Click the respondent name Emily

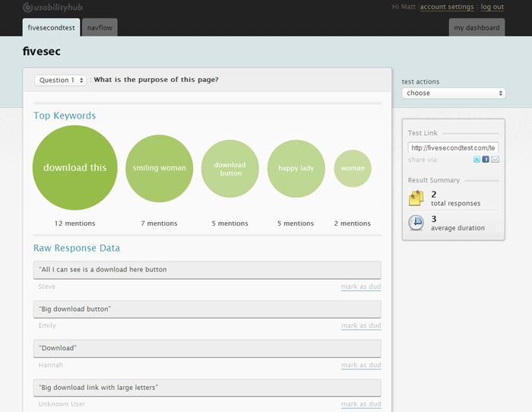tap(47, 325)
